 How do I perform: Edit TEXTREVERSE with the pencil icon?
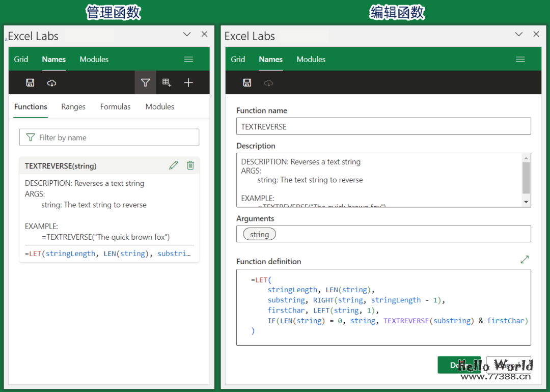(174, 165)
